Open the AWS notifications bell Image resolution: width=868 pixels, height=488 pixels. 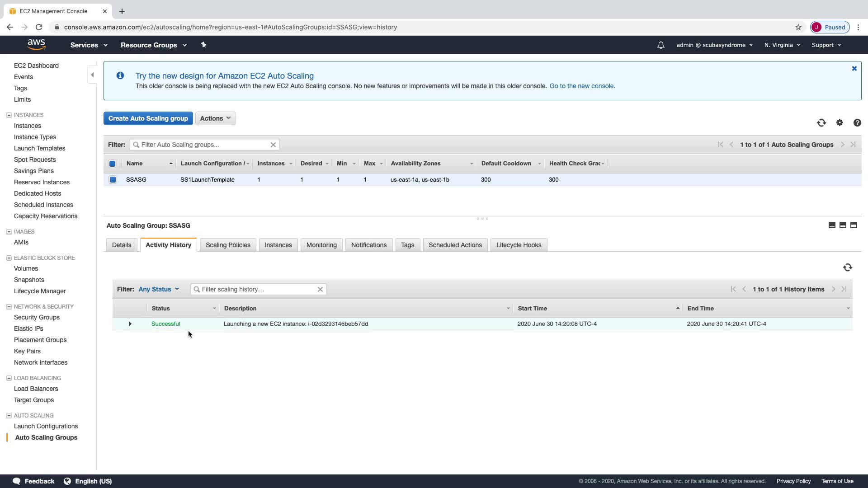point(661,45)
